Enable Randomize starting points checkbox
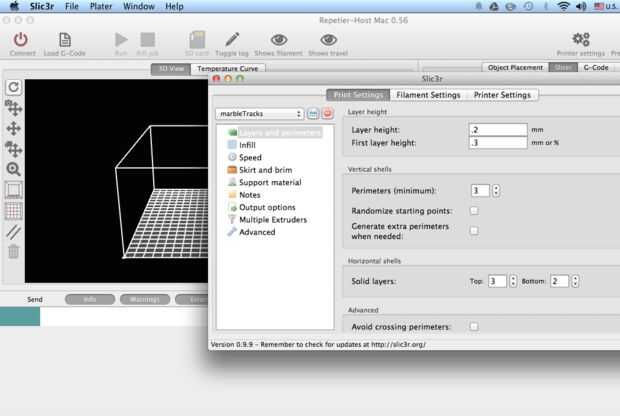Viewport: 620px width, 416px height. [474, 211]
